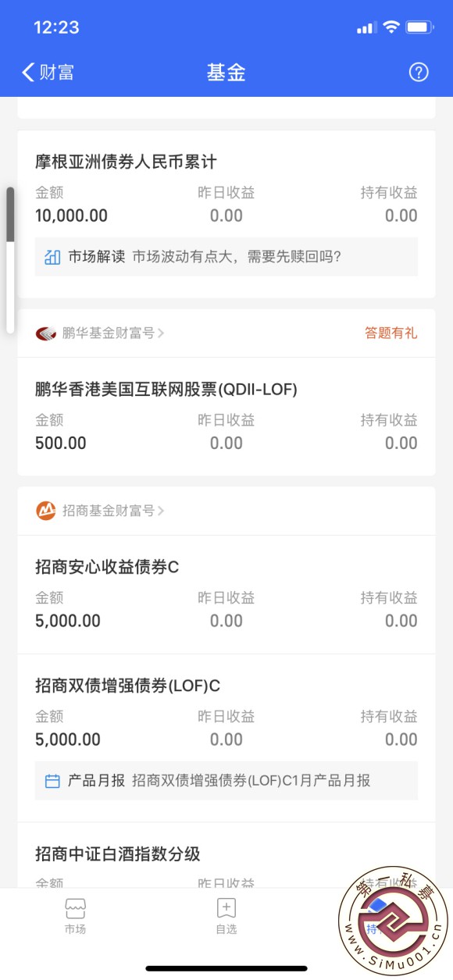Tap the 市场解读 chart icon
The height and width of the screenshot is (980, 453).
[x=52, y=257]
